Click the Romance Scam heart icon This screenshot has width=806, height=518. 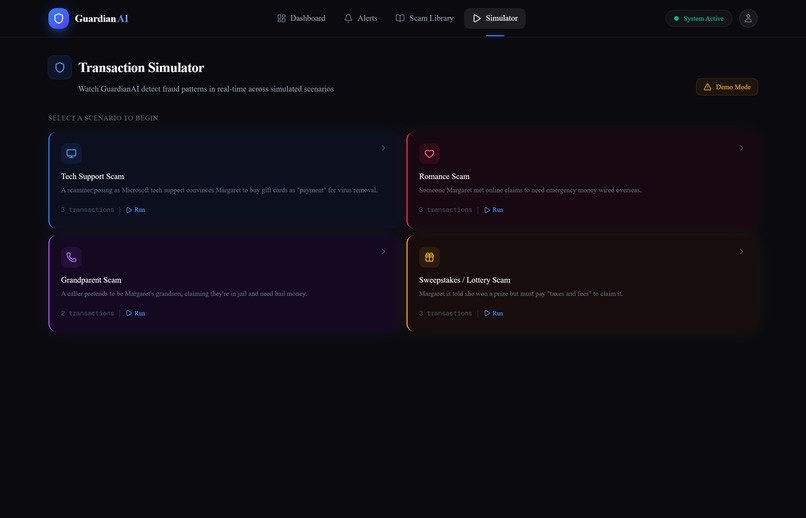click(x=429, y=153)
